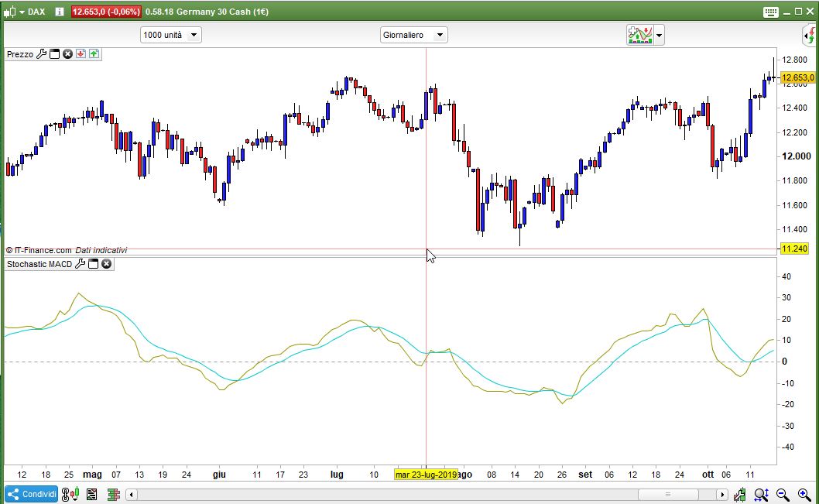
Task: Zoom in with the plus magnifier
Action: coord(804,494)
